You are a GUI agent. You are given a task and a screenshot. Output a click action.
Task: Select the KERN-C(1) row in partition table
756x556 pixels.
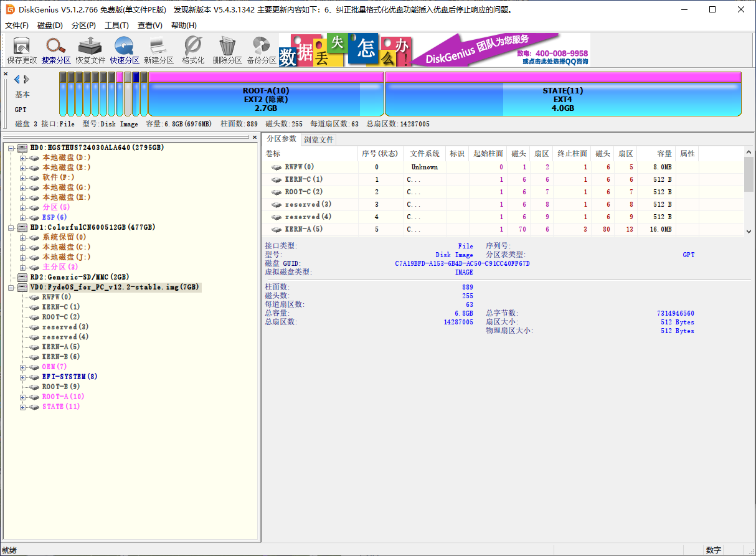click(504, 179)
